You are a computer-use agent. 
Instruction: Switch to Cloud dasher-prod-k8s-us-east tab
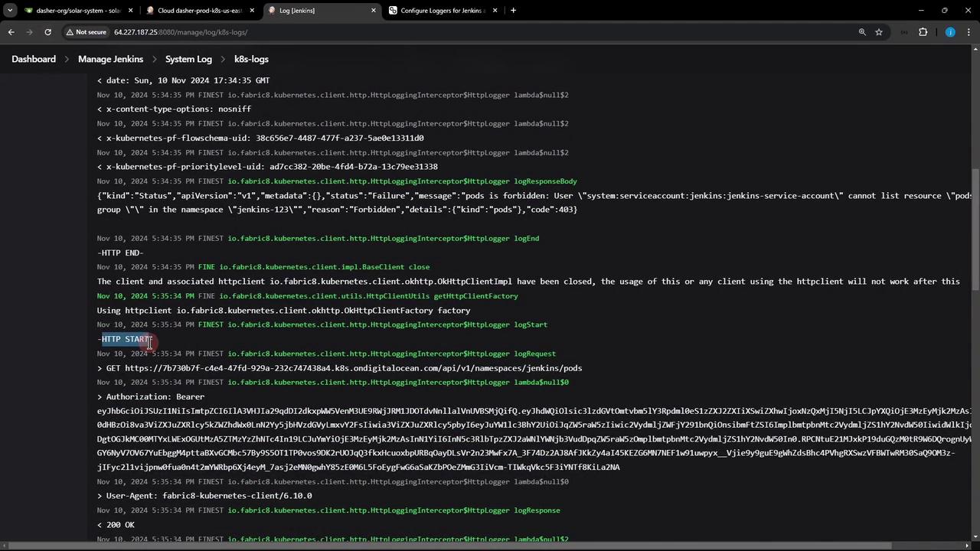[x=199, y=11]
